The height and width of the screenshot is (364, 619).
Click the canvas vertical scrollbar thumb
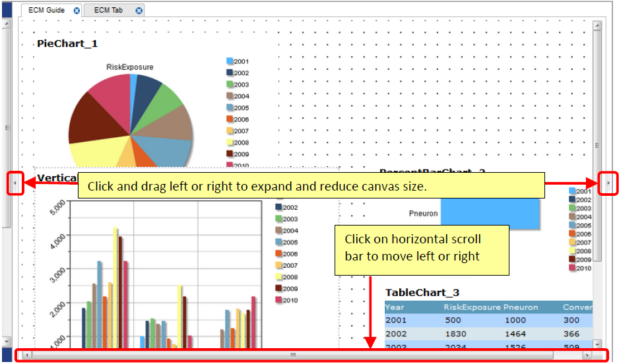(x=597, y=146)
